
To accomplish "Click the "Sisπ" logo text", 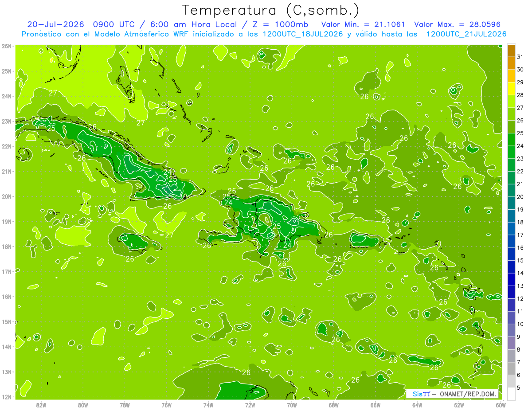I will (x=421, y=394).
